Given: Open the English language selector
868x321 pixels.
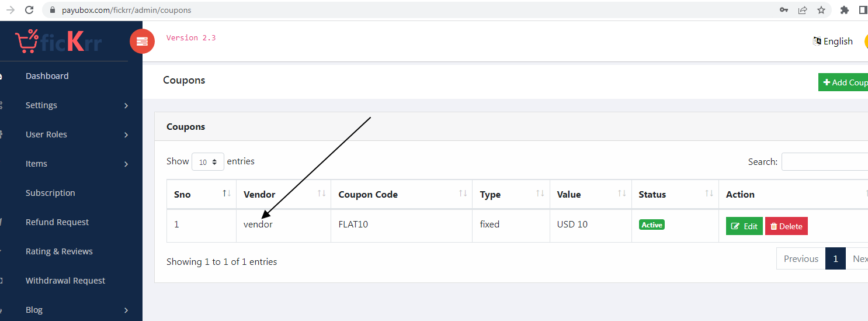Looking at the screenshot, I should 832,41.
